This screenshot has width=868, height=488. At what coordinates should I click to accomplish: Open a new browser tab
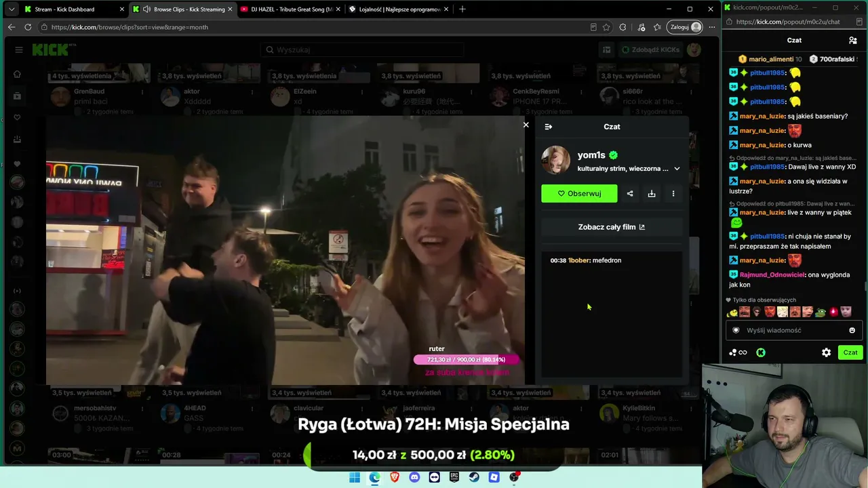point(462,9)
